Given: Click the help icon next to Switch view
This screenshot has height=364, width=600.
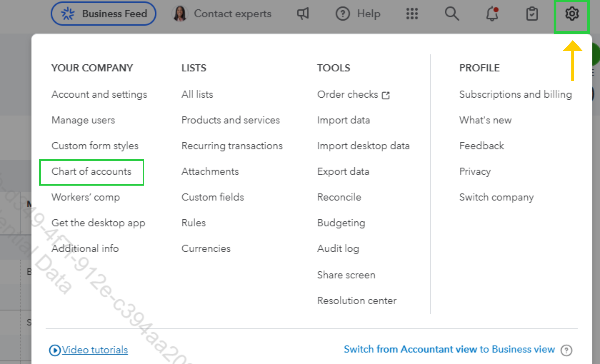Looking at the screenshot, I should pyautogui.click(x=566, y=350).
